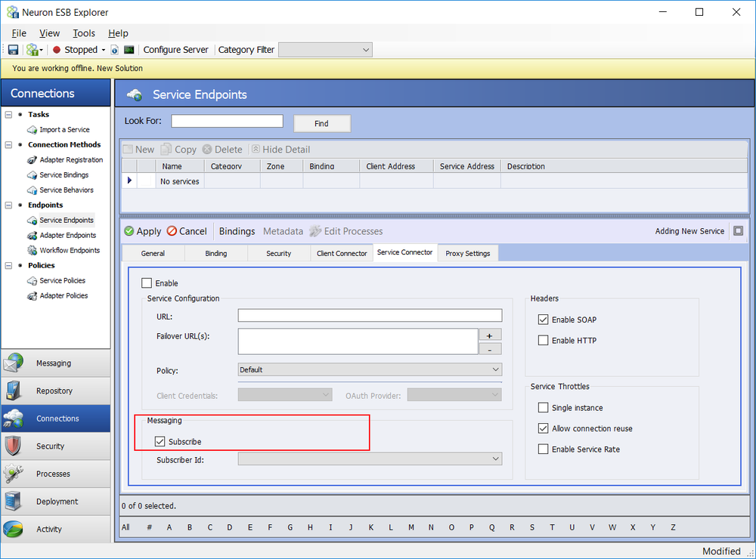Collapse the Policies tree group
The width and height of the screenshot is (756, 559).
pos(8,266)
